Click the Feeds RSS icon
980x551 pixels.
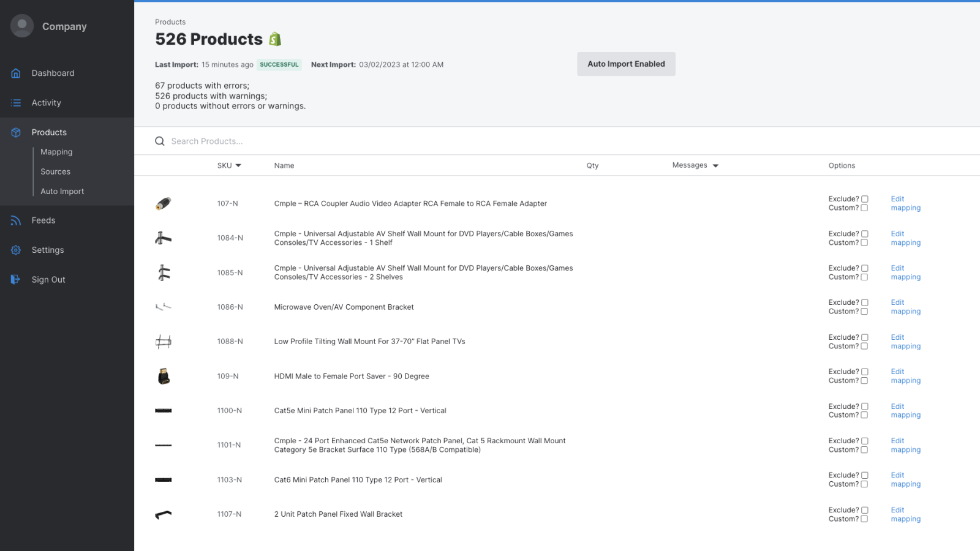click(x=16, y=220)
